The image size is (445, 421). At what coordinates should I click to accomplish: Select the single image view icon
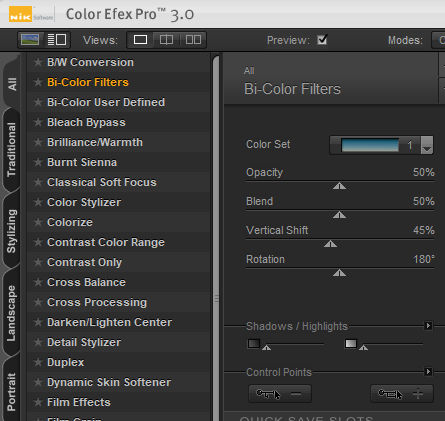click(x=140, y=40)
